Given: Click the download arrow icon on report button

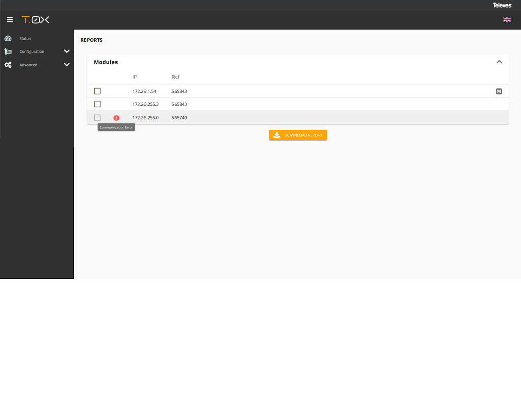Looking at the screenshot, I should click(x=277, y=135).
